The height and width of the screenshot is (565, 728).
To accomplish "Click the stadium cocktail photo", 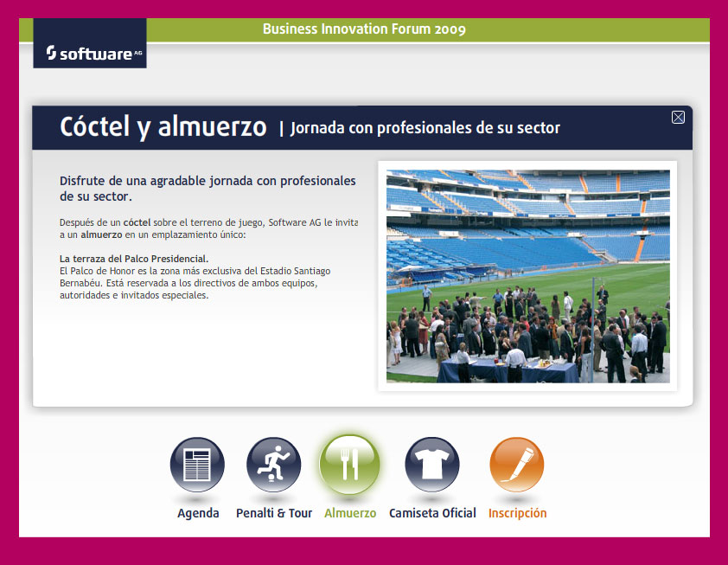I will click(x=527, y=275).
